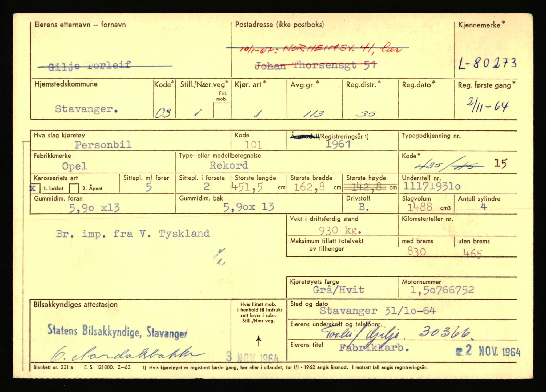This screenshot has height=392, width=546.
Task: Click the Avg.gr. value 113
Action: pyautogui.click(x=314, y=114)
